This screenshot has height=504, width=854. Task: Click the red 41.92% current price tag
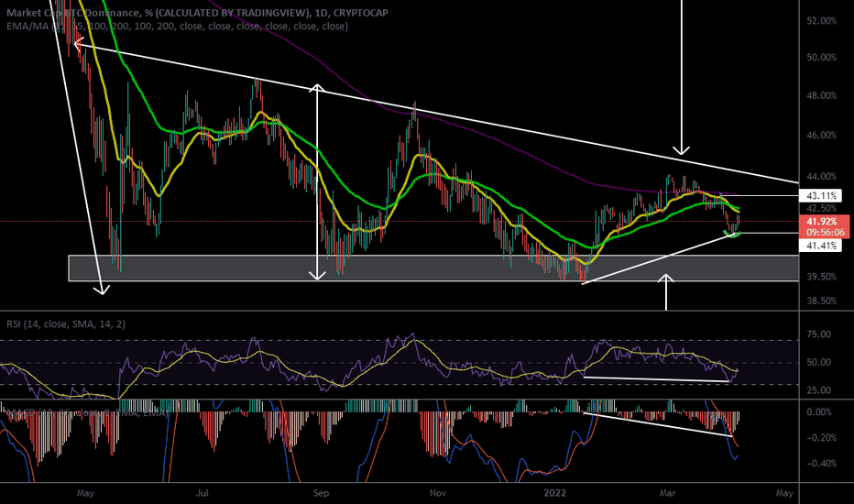(824, 221)
